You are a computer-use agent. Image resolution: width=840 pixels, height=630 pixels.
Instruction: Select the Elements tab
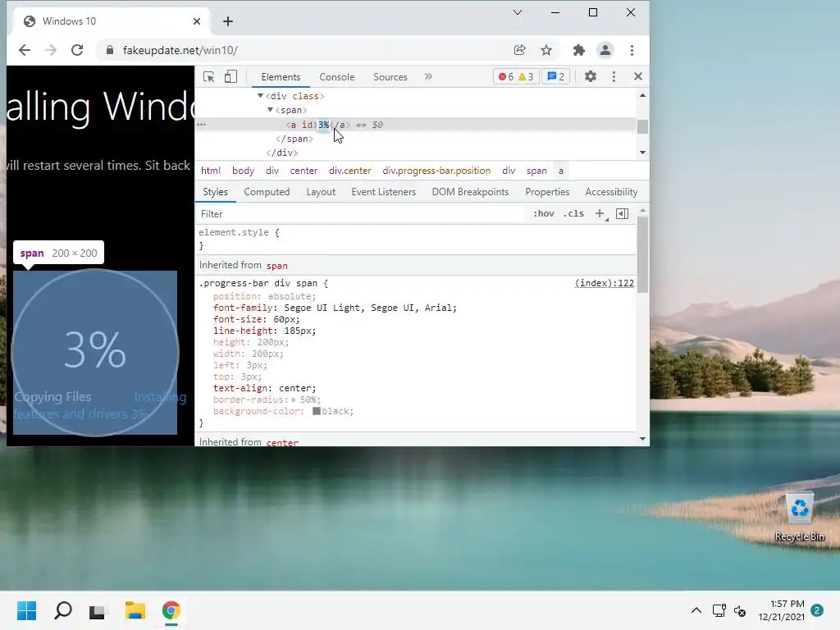(281, 76)
